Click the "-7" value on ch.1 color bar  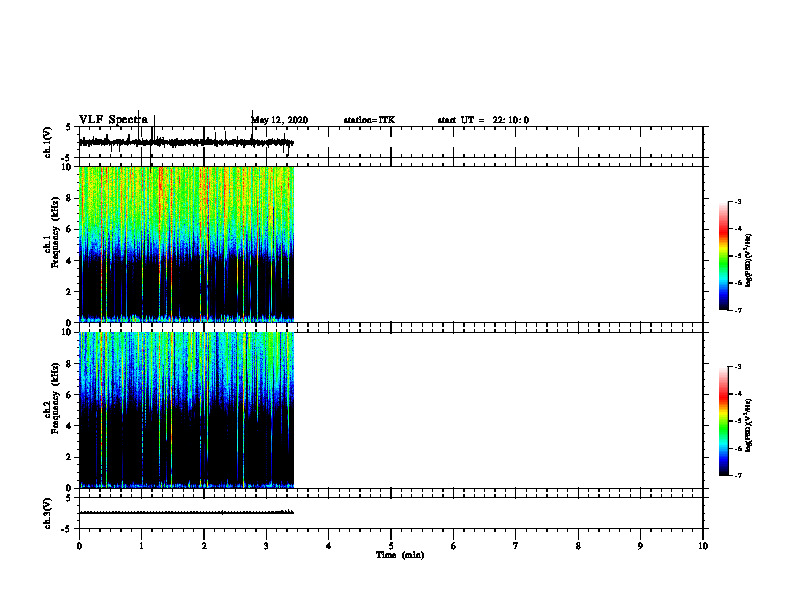(x=738, y=310)
